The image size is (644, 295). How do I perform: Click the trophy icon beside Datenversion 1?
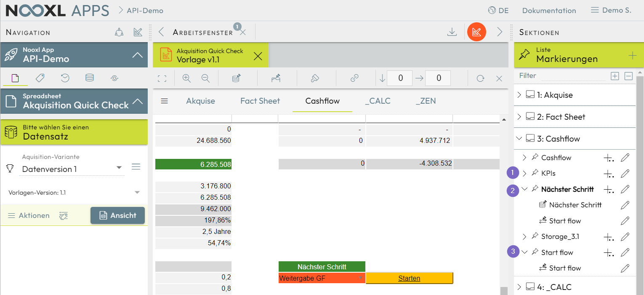click(x=10, y=169)
